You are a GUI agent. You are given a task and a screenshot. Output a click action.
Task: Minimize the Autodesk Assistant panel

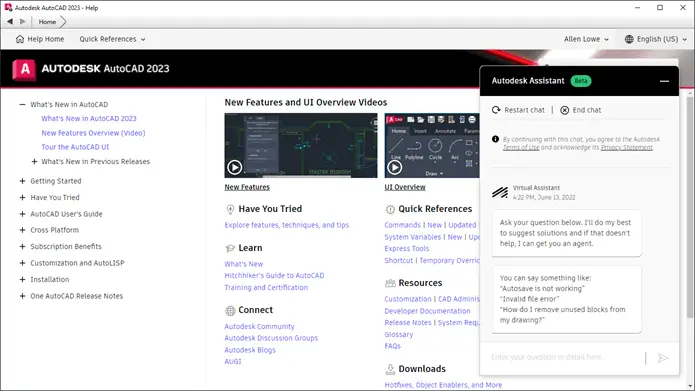tap(664, 81)
